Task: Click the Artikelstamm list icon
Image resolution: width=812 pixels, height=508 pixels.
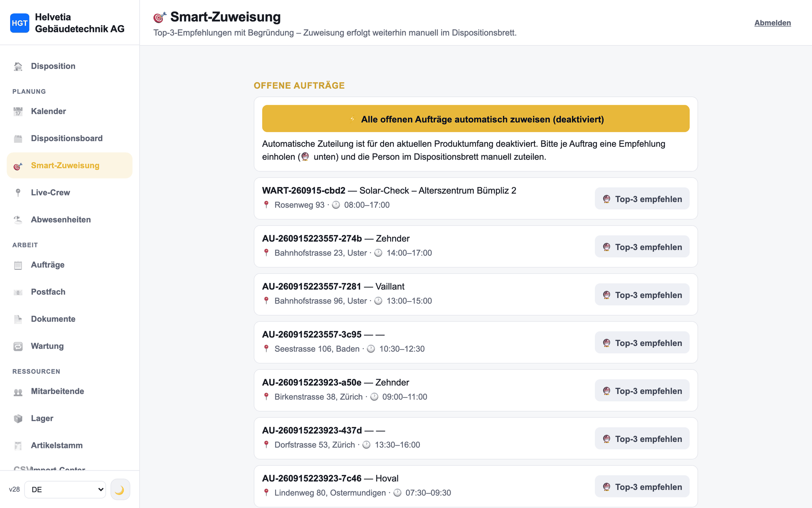Action: coord(18,445)
